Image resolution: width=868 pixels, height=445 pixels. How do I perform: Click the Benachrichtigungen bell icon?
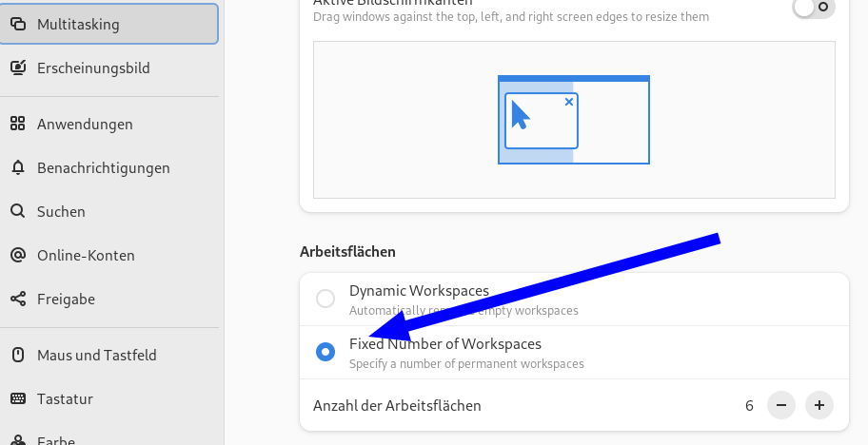click(17, 167)
